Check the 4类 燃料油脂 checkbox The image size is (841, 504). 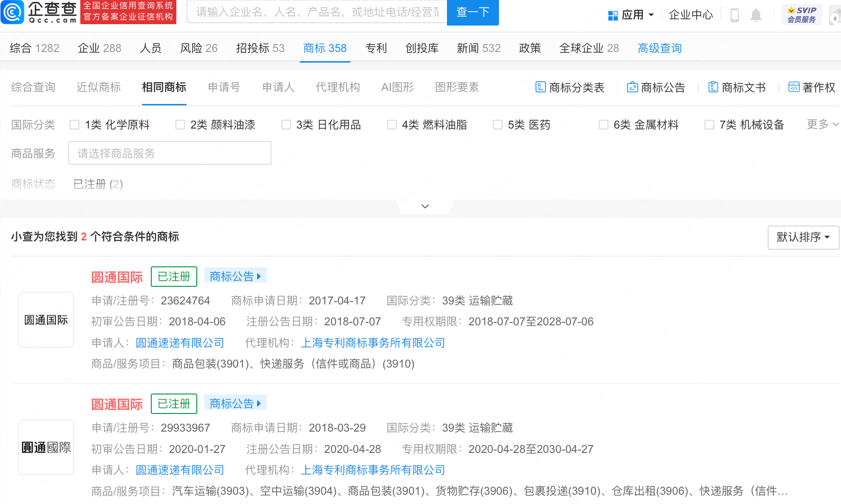tap(392, 124)
